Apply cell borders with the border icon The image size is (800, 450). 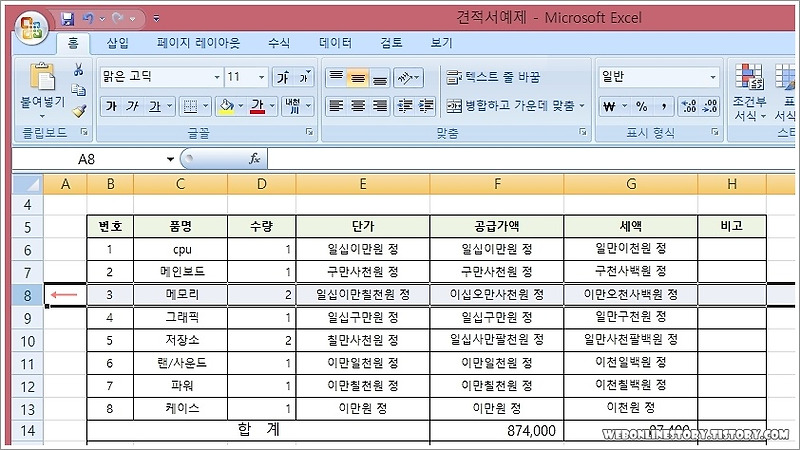[x=190, y=106]
